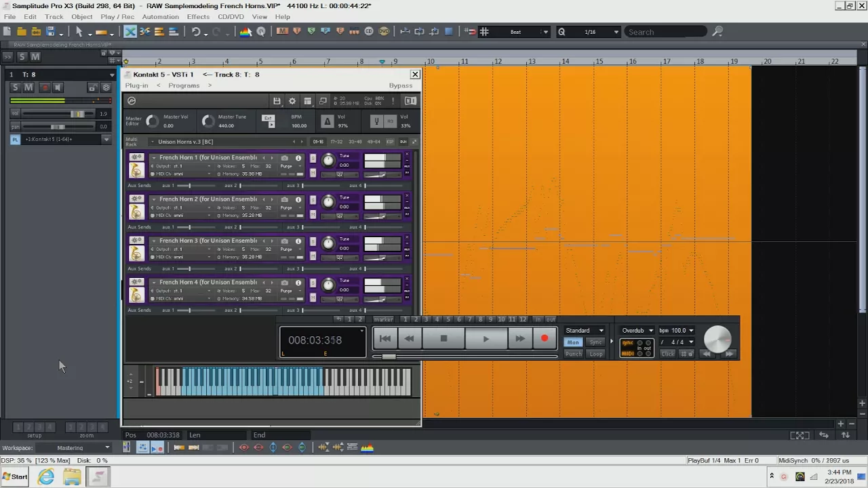The image size is (868, 488).
Task: Toggle Mute on track 8
Action: (x=28, y=87)
